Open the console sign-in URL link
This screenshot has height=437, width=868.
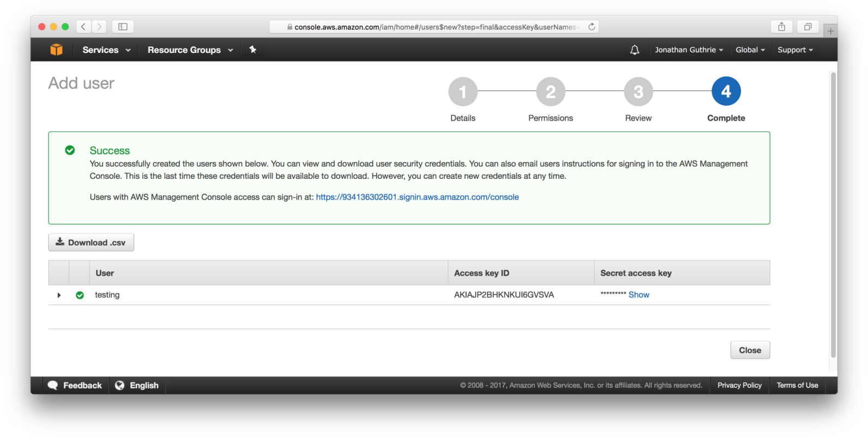pos(417,197)
